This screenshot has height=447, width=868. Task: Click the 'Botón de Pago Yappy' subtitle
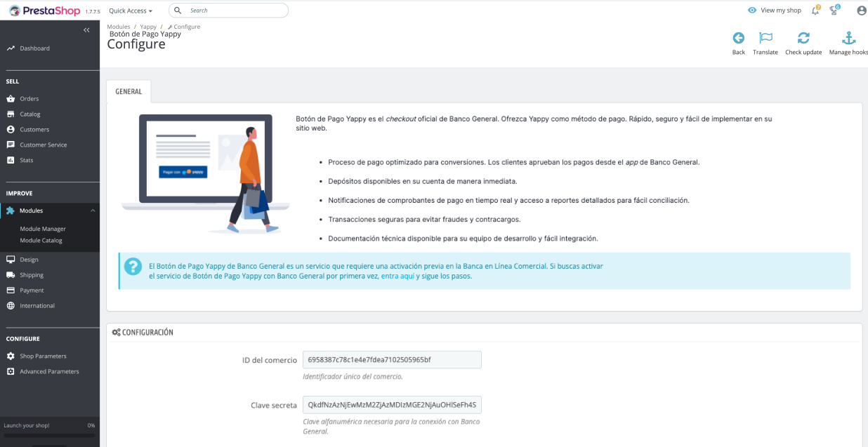click(145, 34)
